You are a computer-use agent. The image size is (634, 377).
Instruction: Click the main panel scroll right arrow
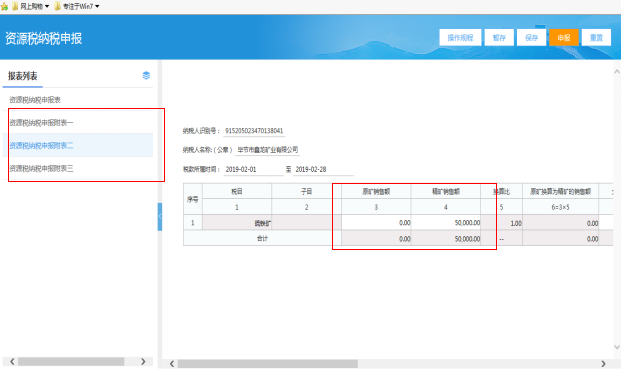(603, 364)
